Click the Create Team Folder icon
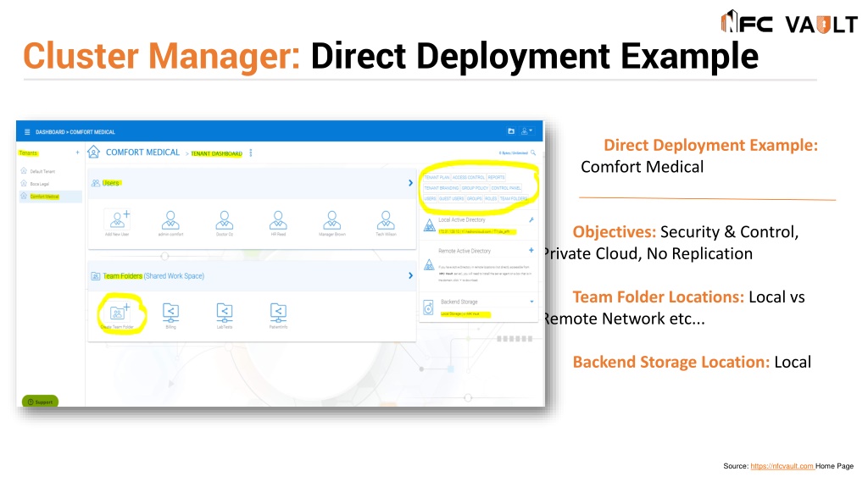 point(119,313)
